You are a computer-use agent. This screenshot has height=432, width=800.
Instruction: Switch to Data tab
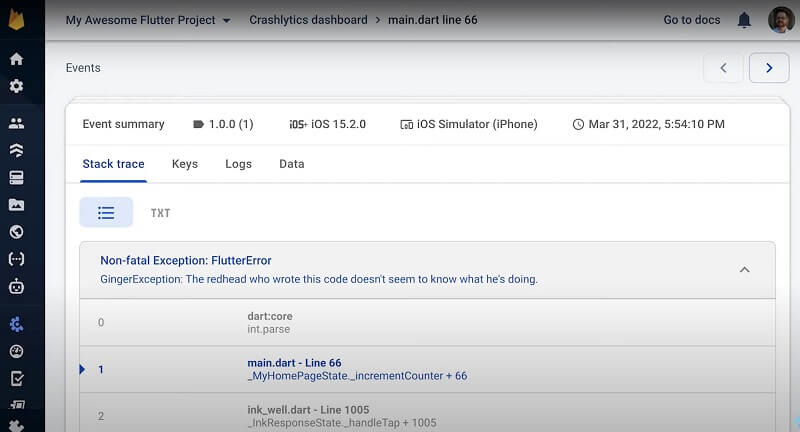coord(292,164)
